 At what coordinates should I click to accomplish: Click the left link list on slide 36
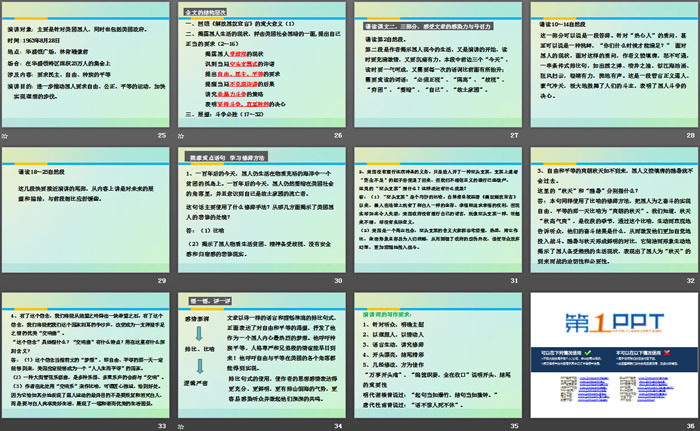pos(585,389)
